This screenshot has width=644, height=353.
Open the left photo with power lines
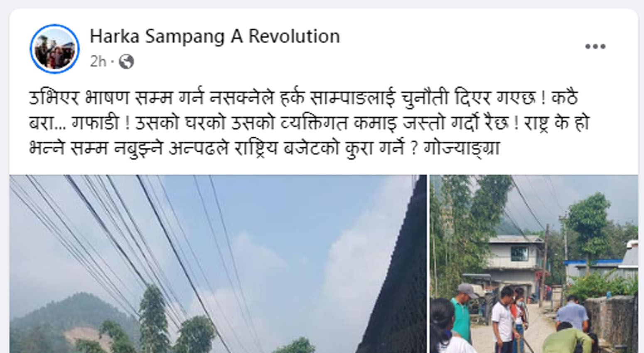(x=218, y=264)
